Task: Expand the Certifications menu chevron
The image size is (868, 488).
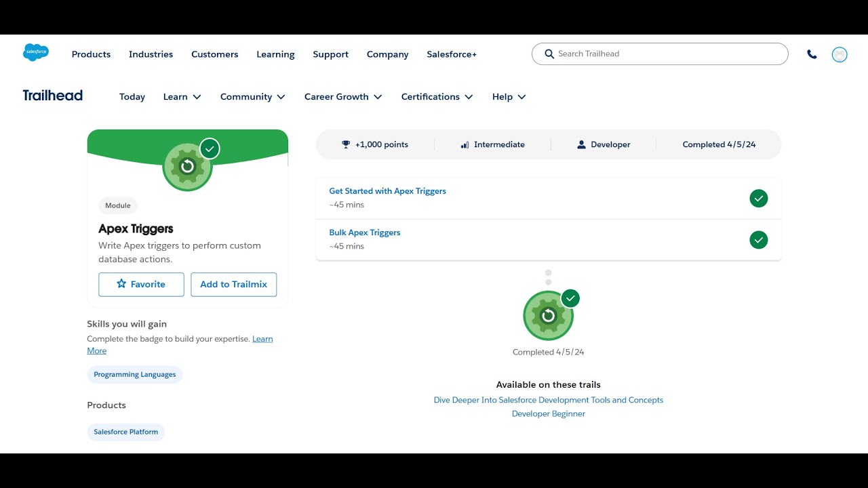Action: point(469,97)
